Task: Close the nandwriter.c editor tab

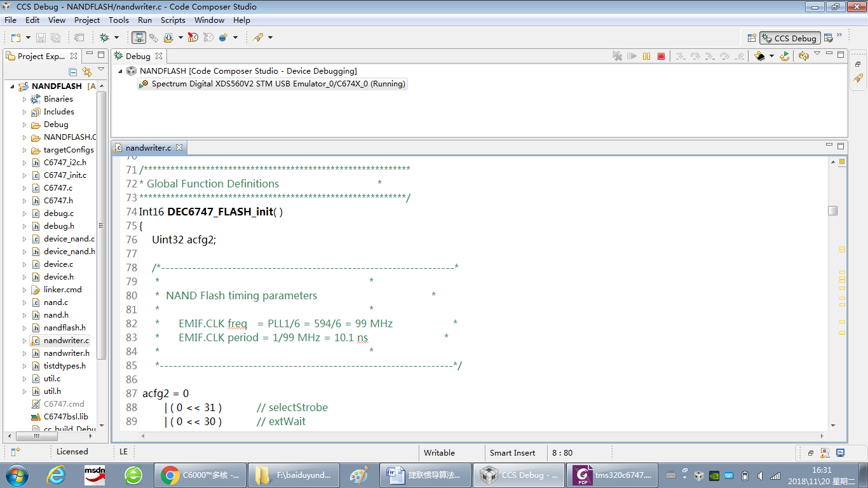Action: [179, 147]
